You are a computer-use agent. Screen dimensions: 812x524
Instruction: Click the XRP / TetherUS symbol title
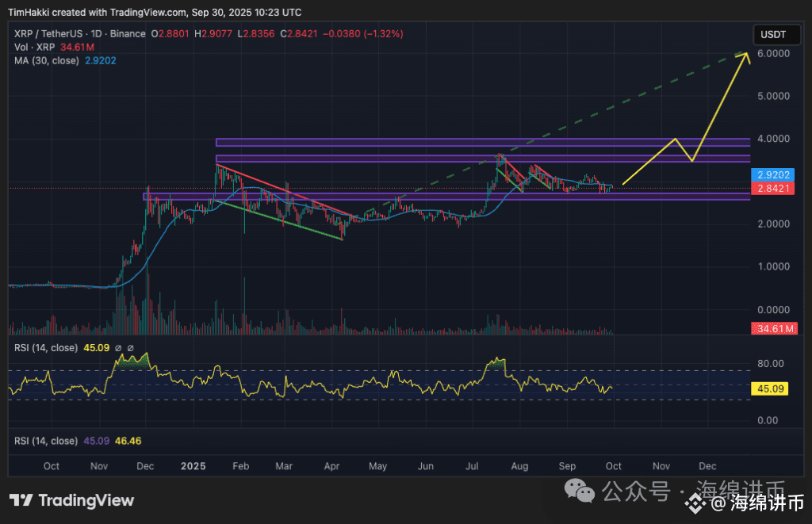48,33
